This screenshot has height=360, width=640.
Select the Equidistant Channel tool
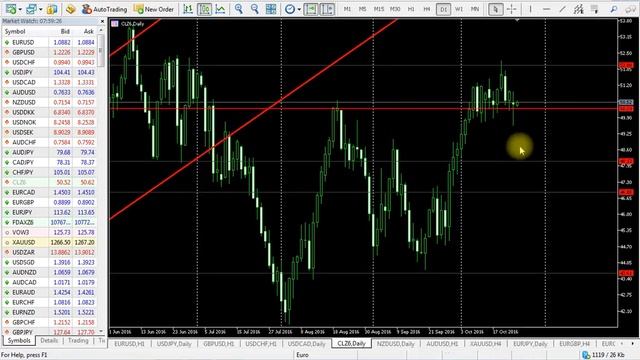578,9
